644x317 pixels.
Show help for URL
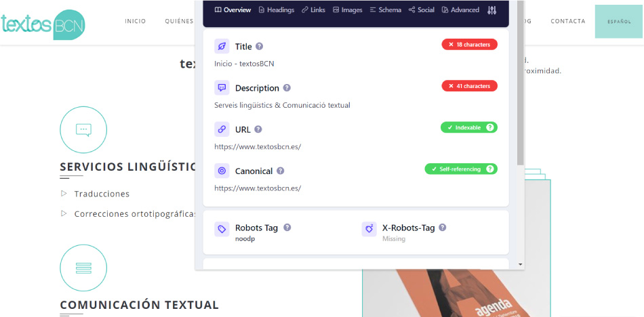point(258,129)
